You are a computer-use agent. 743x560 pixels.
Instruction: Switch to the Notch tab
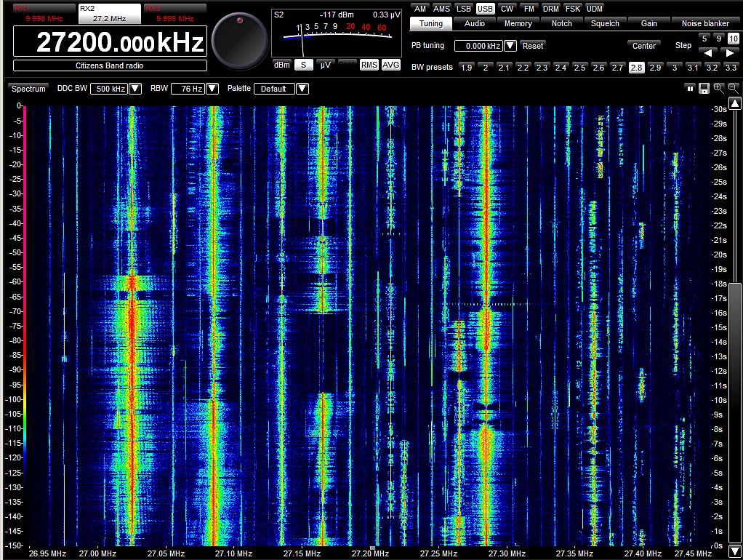[x=561, y=23]
